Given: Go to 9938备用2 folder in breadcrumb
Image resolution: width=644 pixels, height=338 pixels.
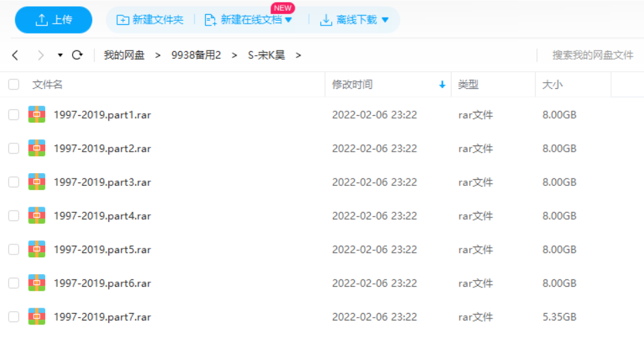Looking at the screenshot, I should (x=196, y=55).
